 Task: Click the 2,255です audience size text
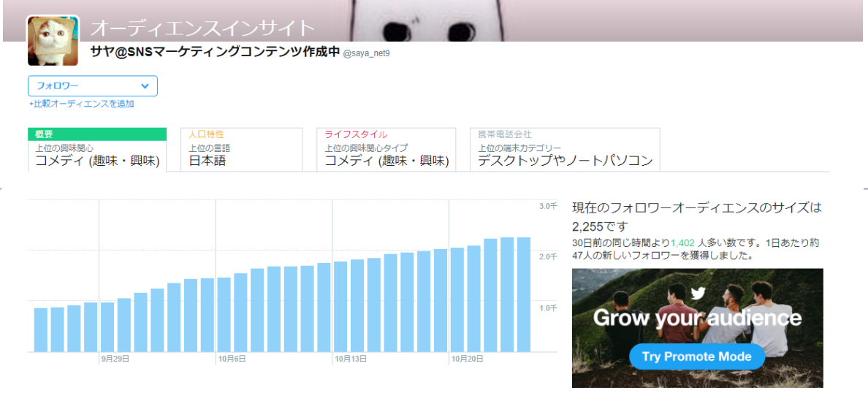(x=601, y=226)
